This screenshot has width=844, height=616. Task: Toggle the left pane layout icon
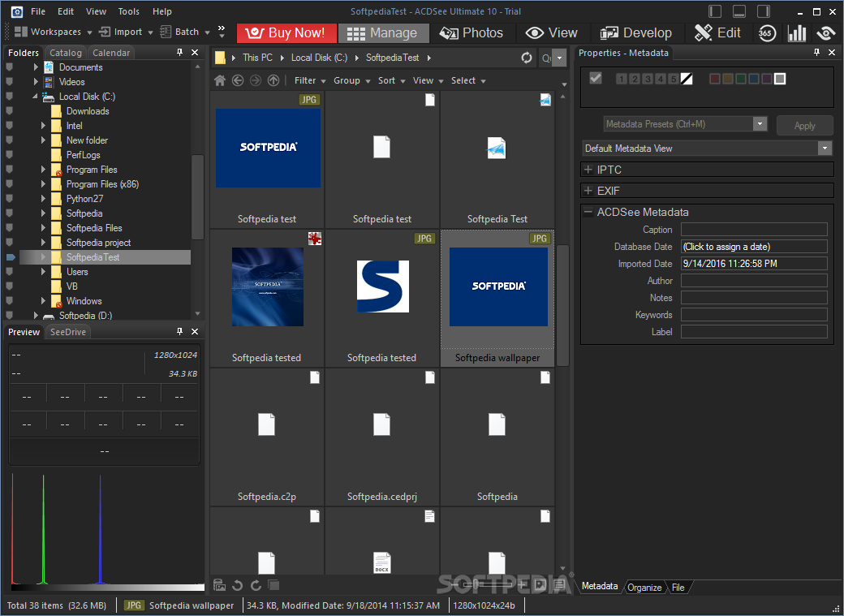[715, 11]
